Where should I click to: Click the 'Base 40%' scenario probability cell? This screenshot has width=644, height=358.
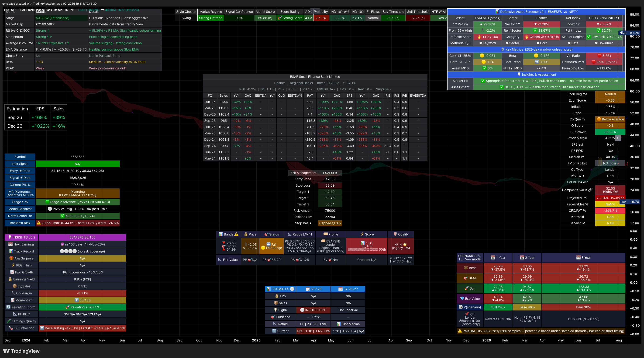[x=527, y=307]
